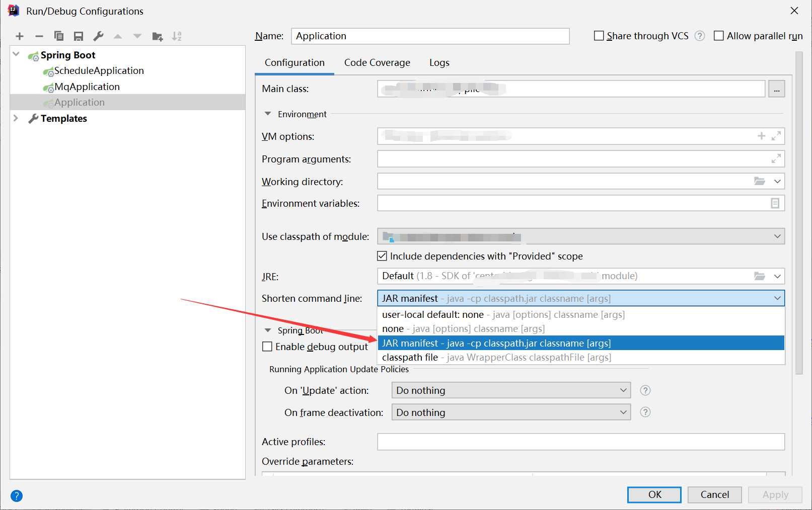Open the JRE dropdown arrow
The height and width of the screenshot is (510, 812).
point(777,276)
